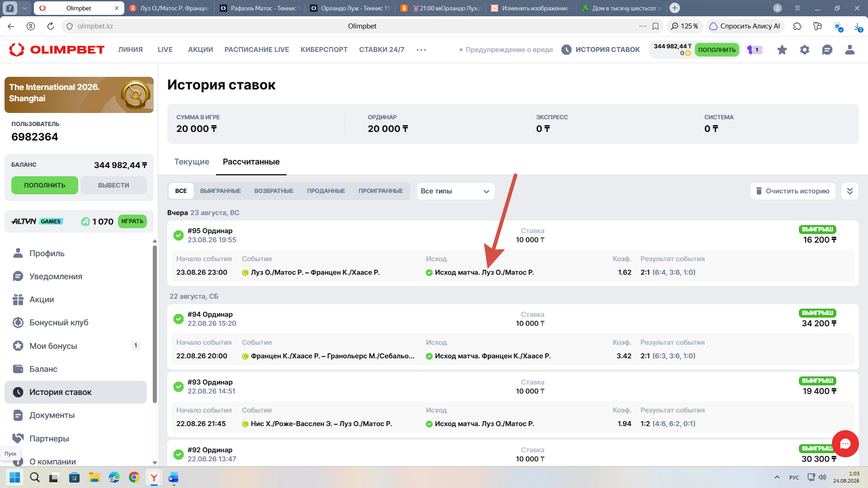Select the ВСЕ bets filter

coord(181,191)
